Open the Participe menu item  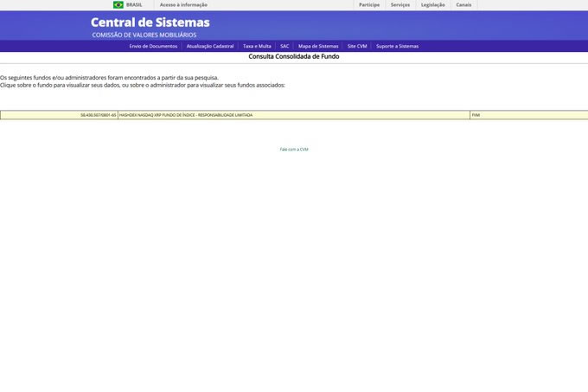[x=369, y=5]
